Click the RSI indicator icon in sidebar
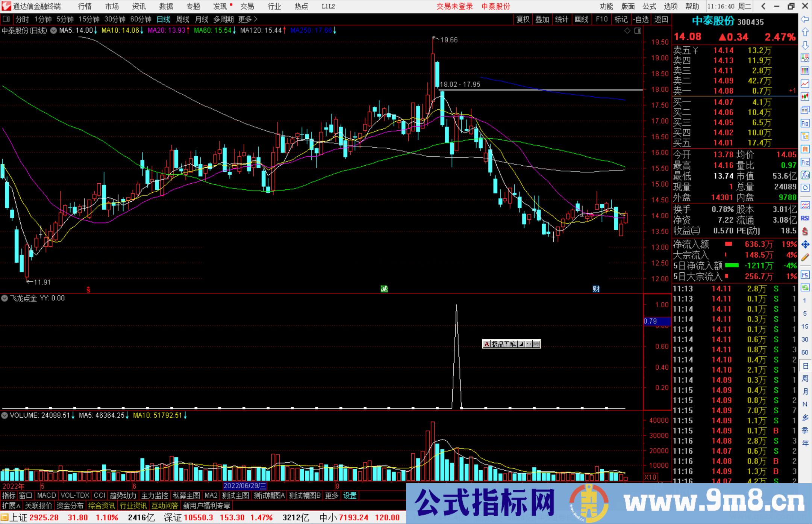The height and width of the screenshot is (524, 812). (x=805, y=218)
